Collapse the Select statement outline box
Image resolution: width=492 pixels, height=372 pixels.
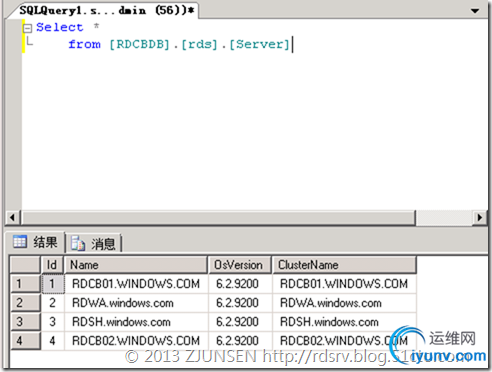point(28,28)
